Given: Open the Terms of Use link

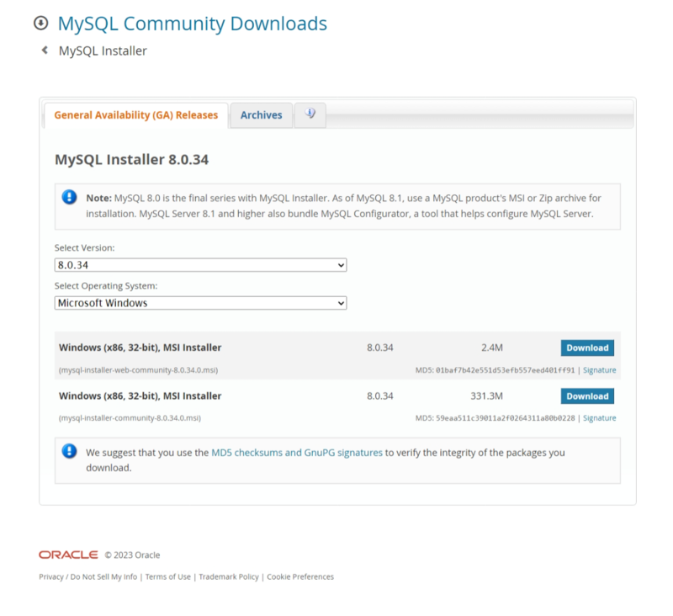Looking at the screenshot, I should tap(167, 576).
